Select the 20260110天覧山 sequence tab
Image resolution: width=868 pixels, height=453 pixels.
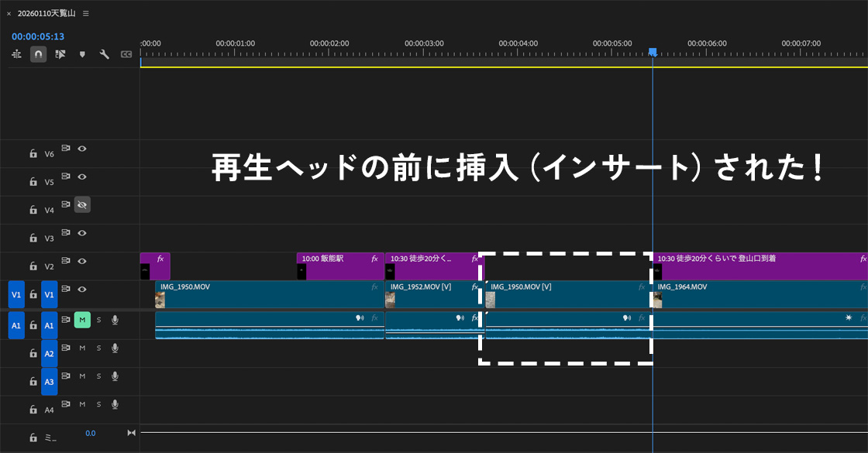pyautogui.click(x=47, y=13)
